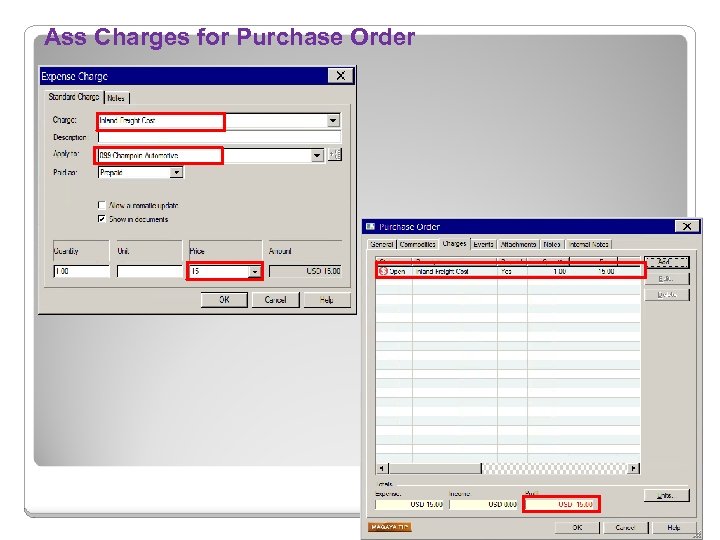
Task: Cancel the Purchase Order window
Action: point(625,528)
